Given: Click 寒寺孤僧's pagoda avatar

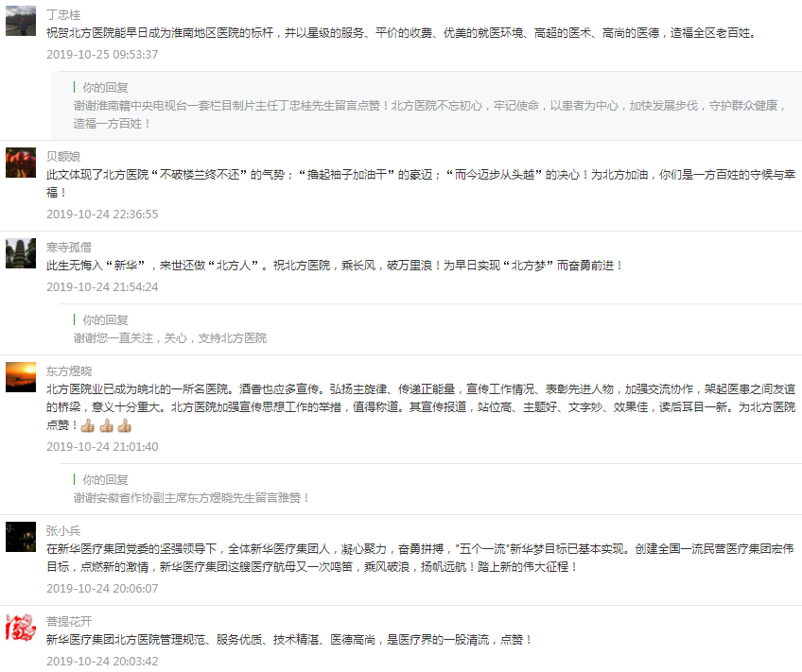Looking at the screenshot, I should click(21, 253).
